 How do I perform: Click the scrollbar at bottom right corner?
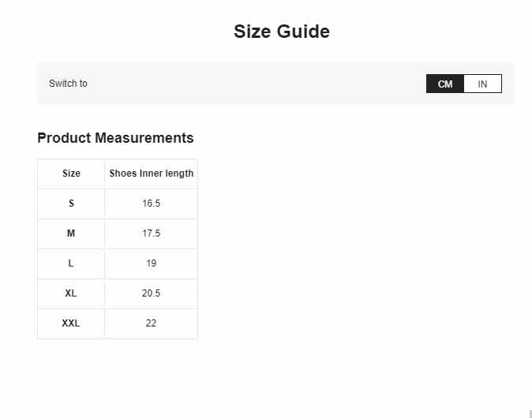(530, 414)
